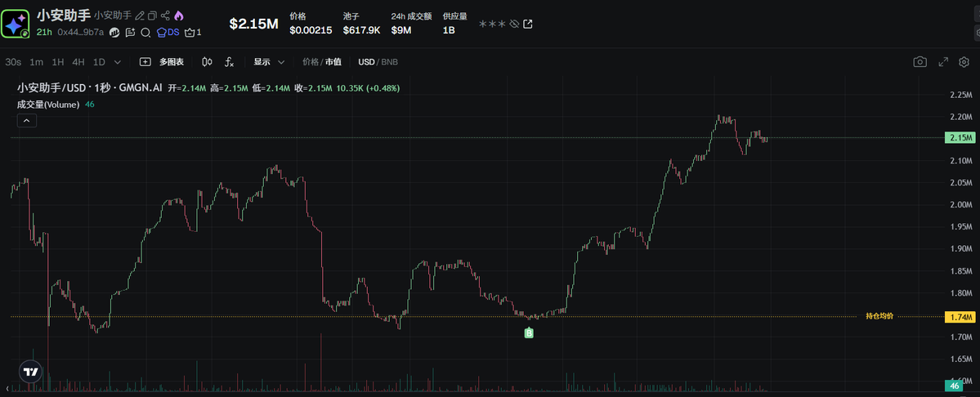
Task: Switch chart to 价格 mode
Action: coord(310,62)
